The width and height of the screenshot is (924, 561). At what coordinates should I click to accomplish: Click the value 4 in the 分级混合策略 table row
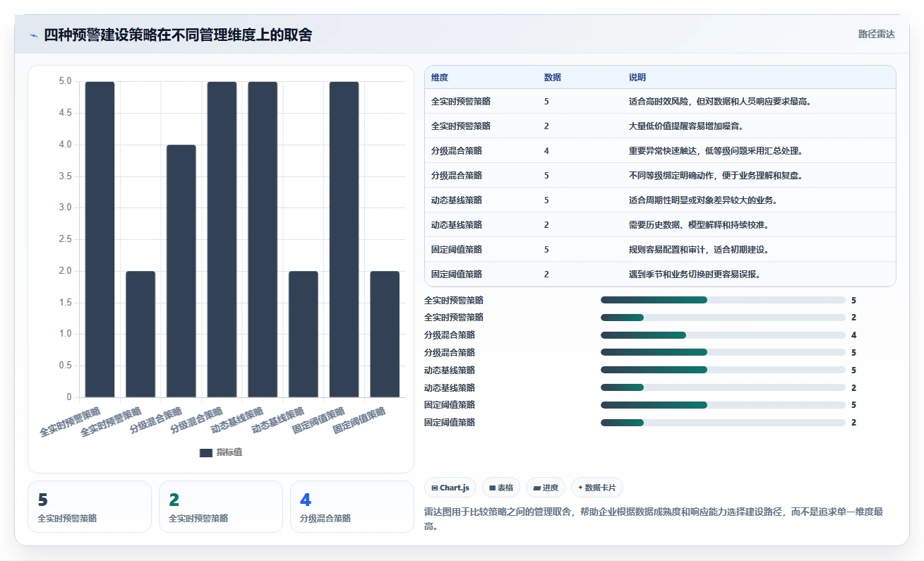pyautogui.click(x=546, y=151)
